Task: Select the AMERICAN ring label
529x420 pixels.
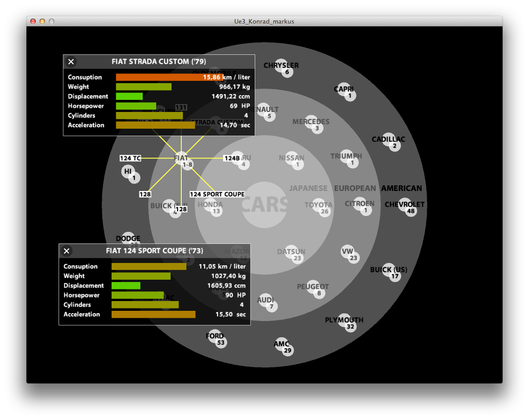Action: (402, 188)
